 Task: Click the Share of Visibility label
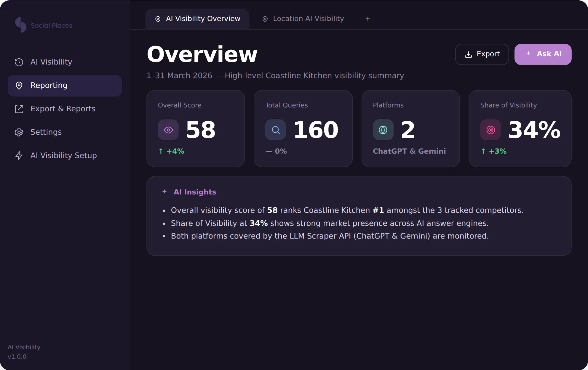[509, 105]
